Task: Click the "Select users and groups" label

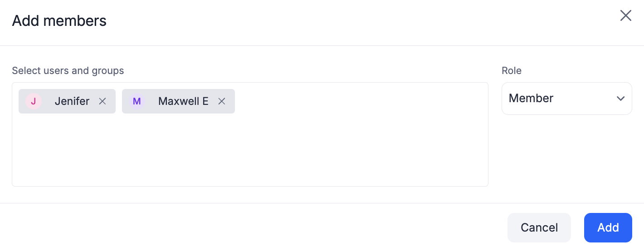Action: pos(68,71)
